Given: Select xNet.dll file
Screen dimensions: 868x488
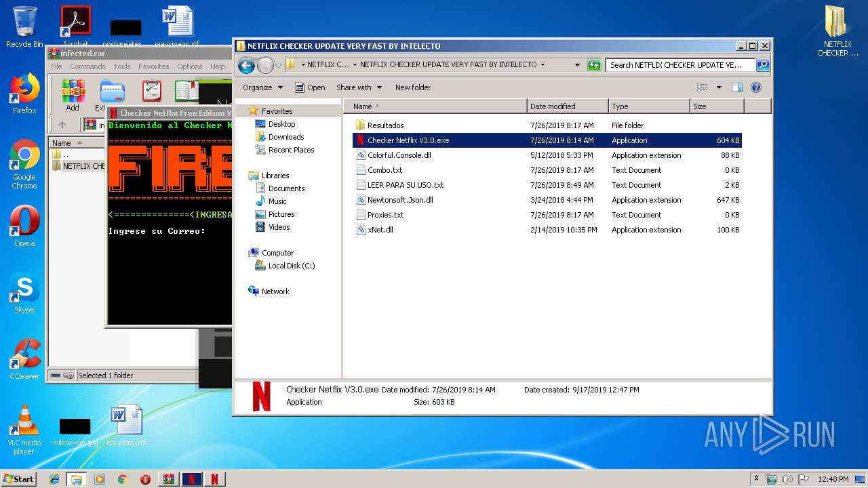Looking at the screenshot, I should click(548, 230).
